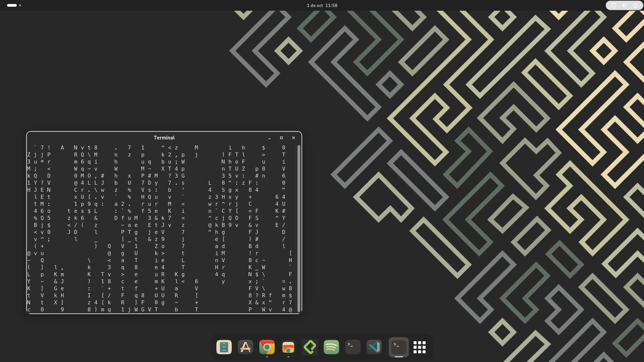
Task: Click the volume speaker icon
Action: click(x=624, y=5)
